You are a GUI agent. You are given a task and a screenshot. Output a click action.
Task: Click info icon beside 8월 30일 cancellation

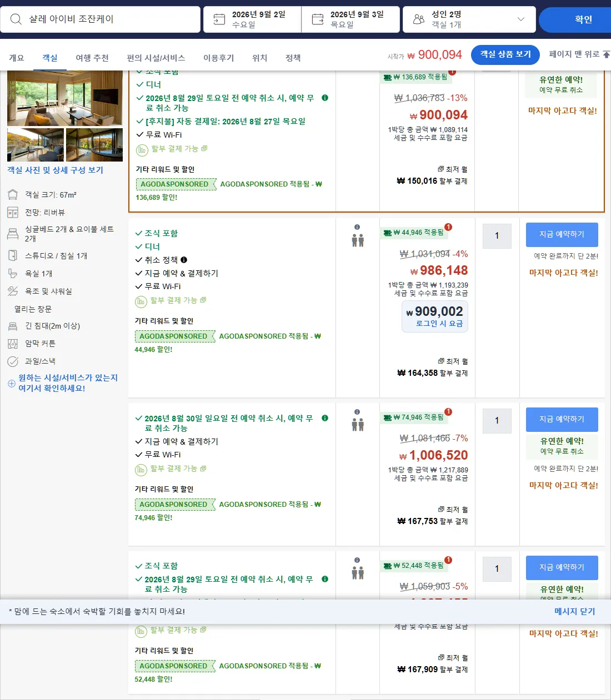coord(325,418)
